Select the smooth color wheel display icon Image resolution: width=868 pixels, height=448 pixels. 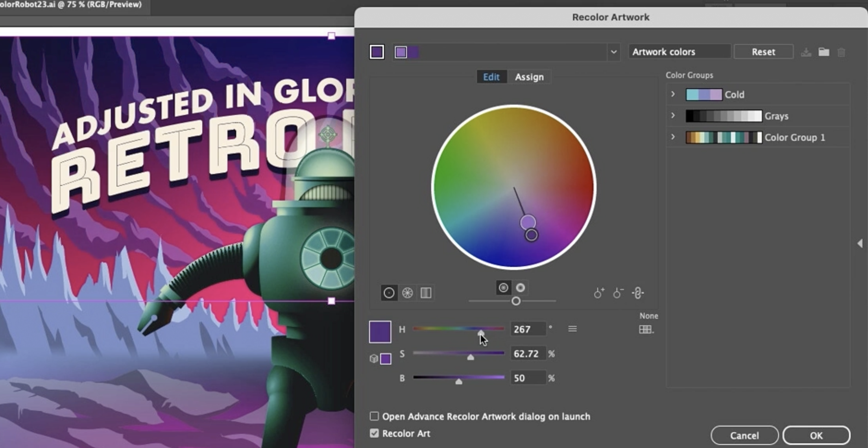[x=389, y=293]
